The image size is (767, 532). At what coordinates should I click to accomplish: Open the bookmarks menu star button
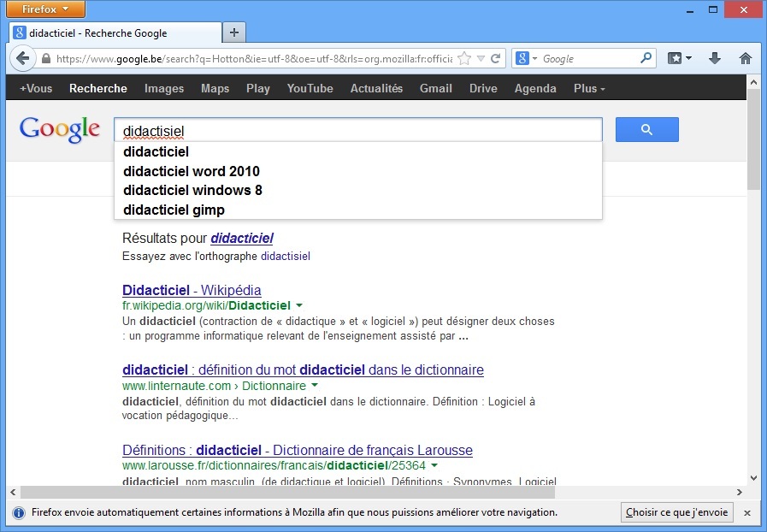click(680, 59)
